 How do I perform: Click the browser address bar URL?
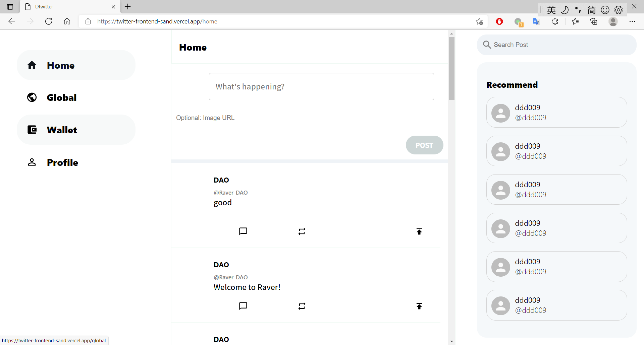coord(157,21)
